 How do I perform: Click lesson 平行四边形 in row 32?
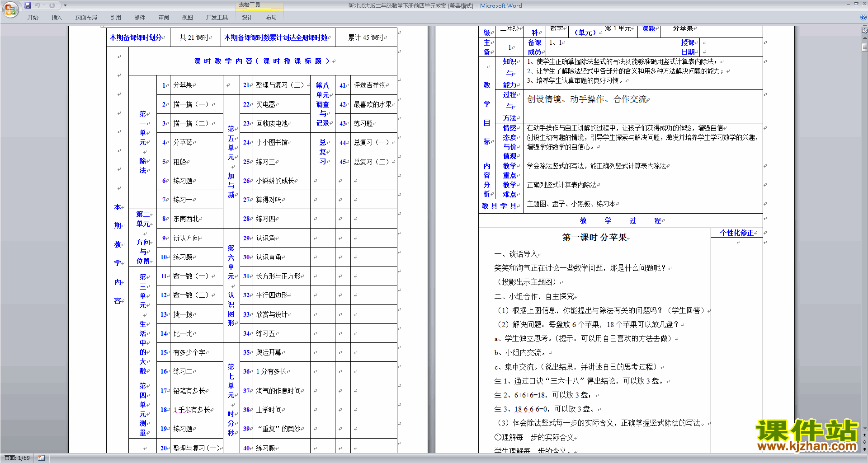(x=272, y=295)
